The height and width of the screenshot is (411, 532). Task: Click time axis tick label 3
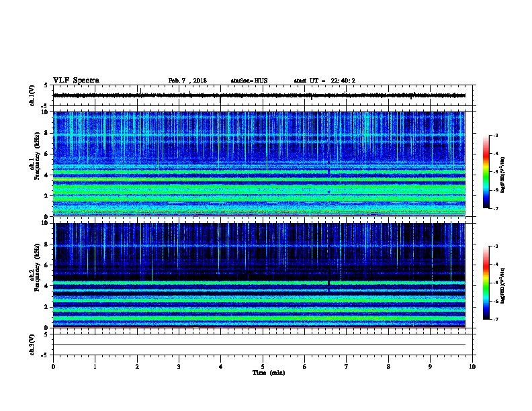[x=179, y=366]
